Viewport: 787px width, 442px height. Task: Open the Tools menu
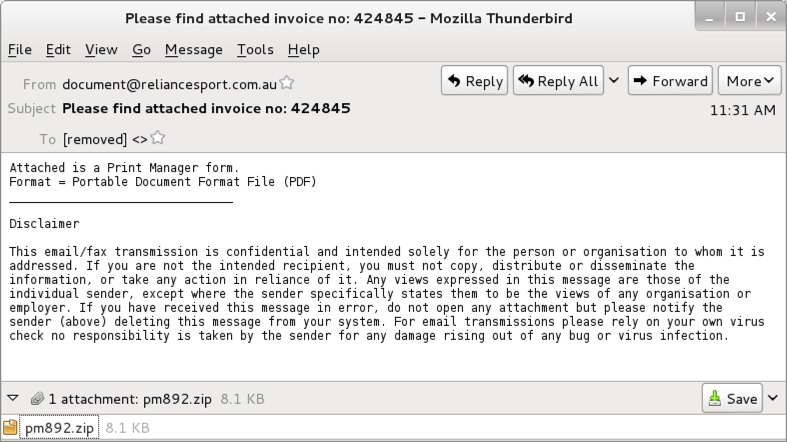point(255,49)
